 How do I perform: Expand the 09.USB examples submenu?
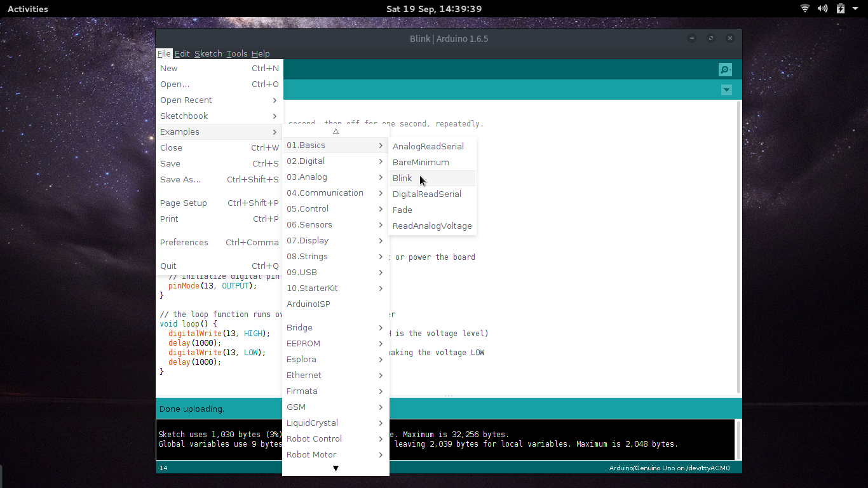[x=336, y=273]
